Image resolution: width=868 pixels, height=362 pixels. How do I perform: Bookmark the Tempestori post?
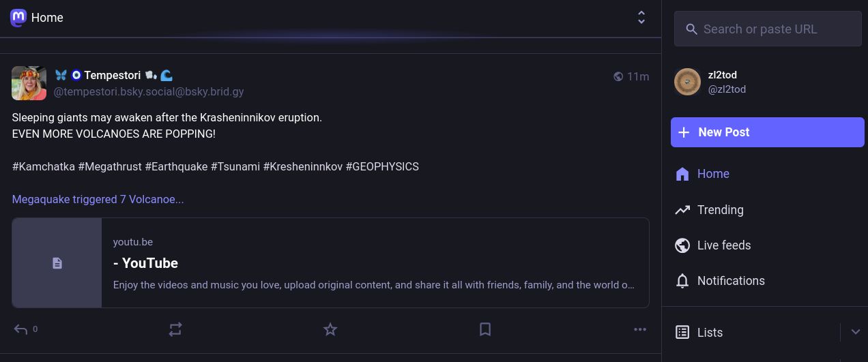[485, 330]
